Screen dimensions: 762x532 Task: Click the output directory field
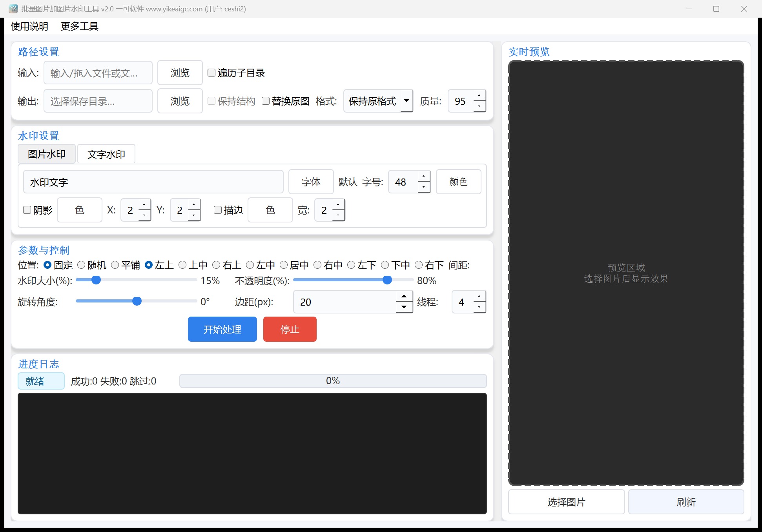tap(98, 101)
